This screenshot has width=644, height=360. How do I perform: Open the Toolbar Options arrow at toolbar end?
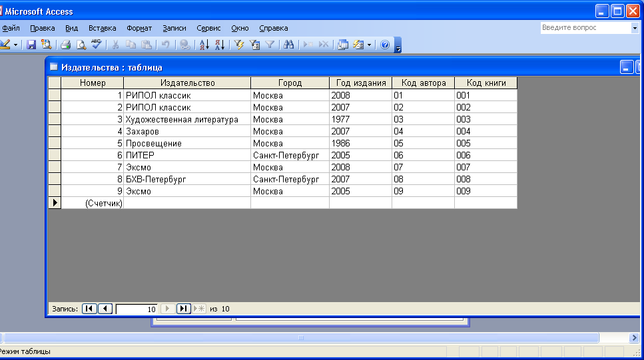[398, 45]
